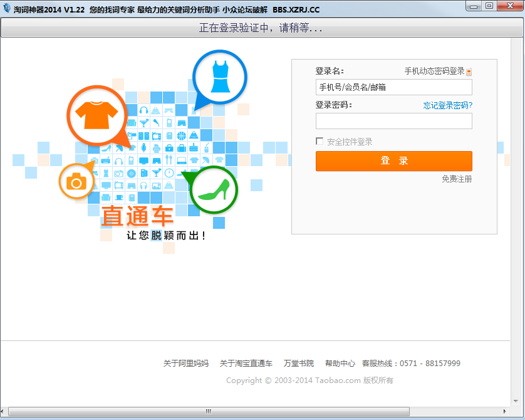
Task: Switch to 手机动态密码登录
Action: pyautogui.click(x=434, y=71)
